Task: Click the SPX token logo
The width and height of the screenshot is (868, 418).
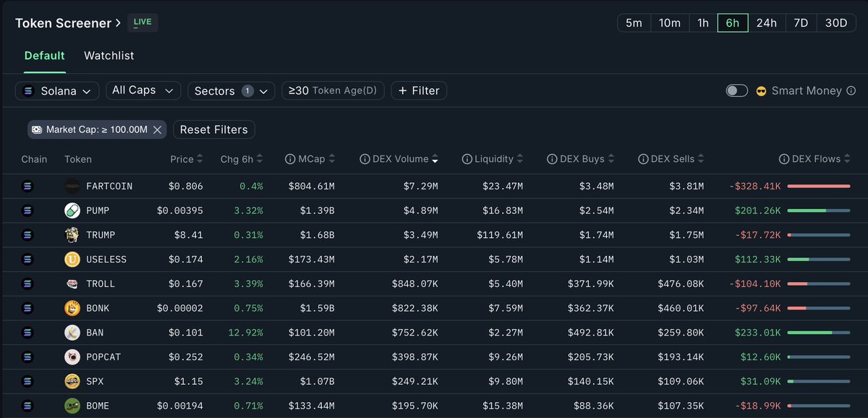Action: click(72, 381)
